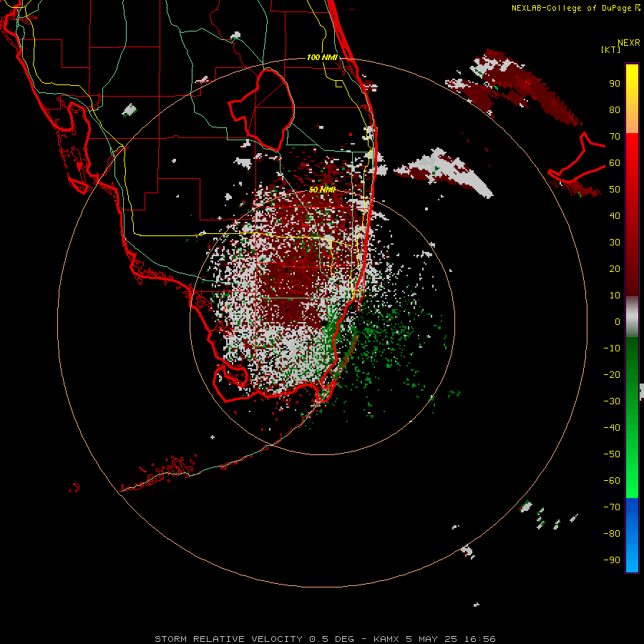Click the 100 NMI range ring label

[322, 57]
